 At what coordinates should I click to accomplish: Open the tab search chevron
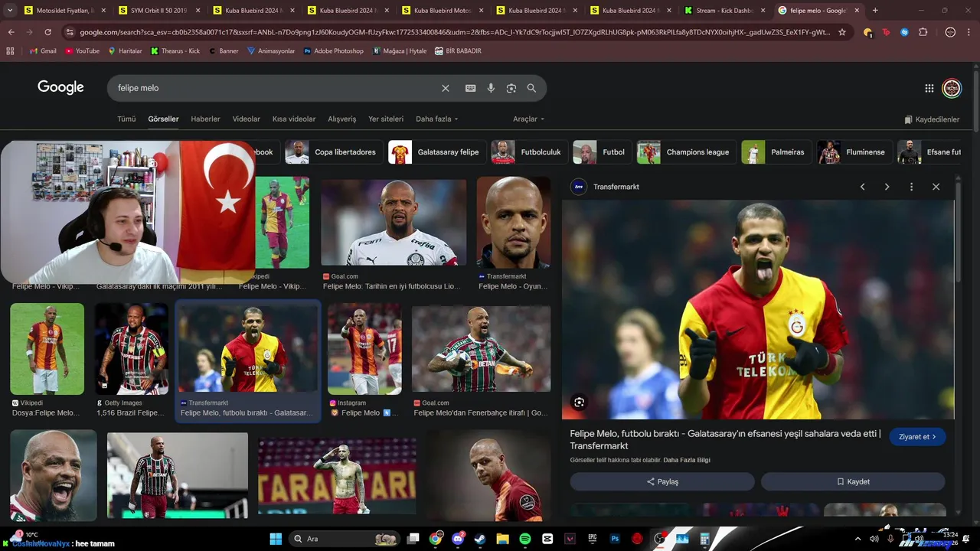pyautogui.click(x=10, y=11)
